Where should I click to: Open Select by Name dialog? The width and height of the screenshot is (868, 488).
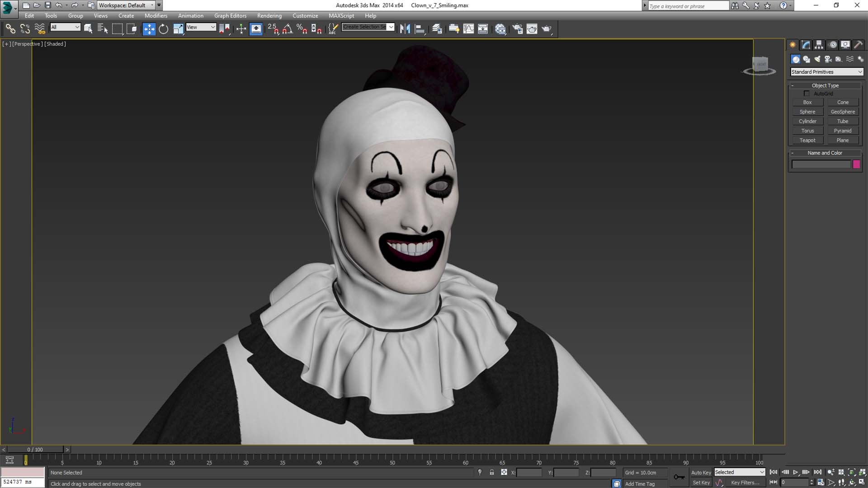point(103,29)
